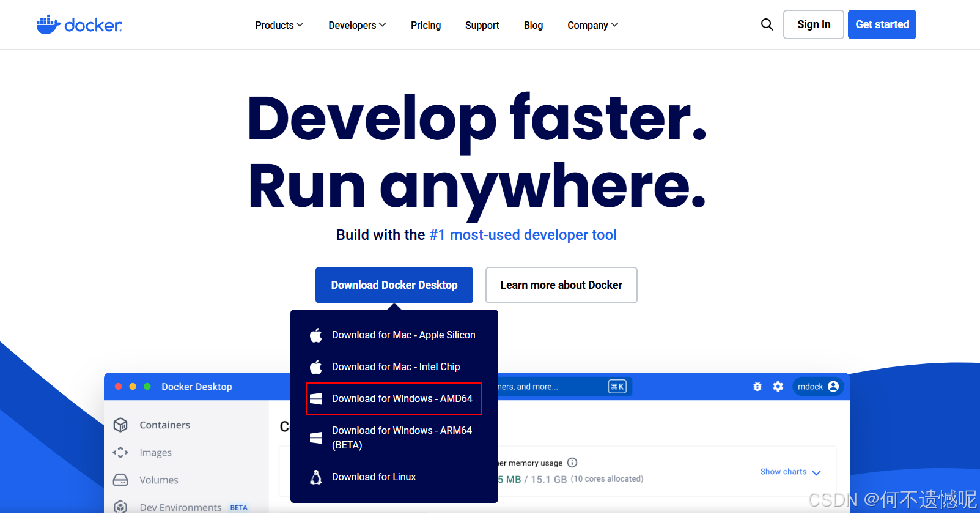
Task: Open the Blog page
Action: (x=533, y=25)
